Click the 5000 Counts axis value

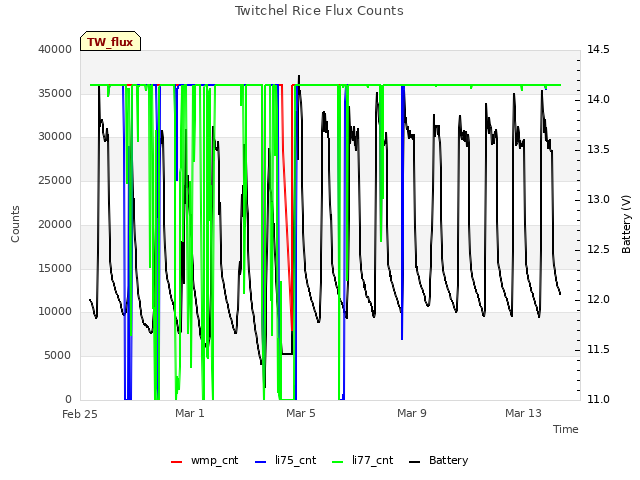click(58, 356)
